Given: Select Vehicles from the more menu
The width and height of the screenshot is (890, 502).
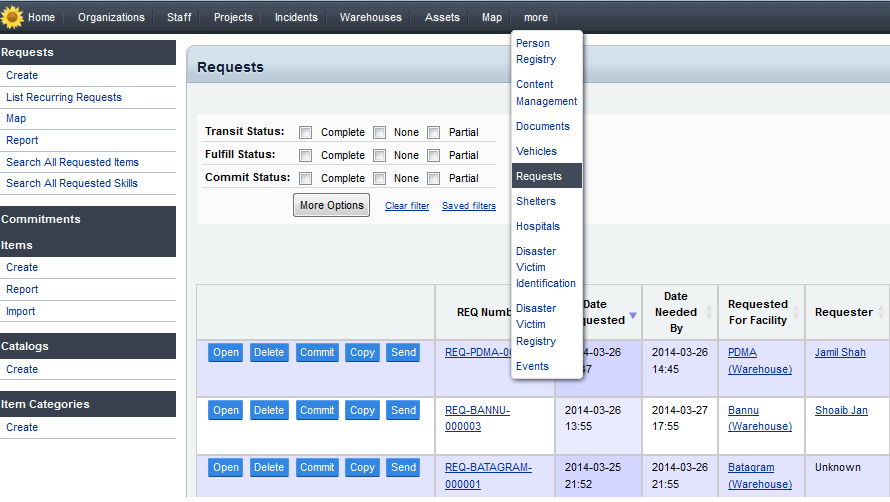Looking at the screenshot, I should point(536,151).
